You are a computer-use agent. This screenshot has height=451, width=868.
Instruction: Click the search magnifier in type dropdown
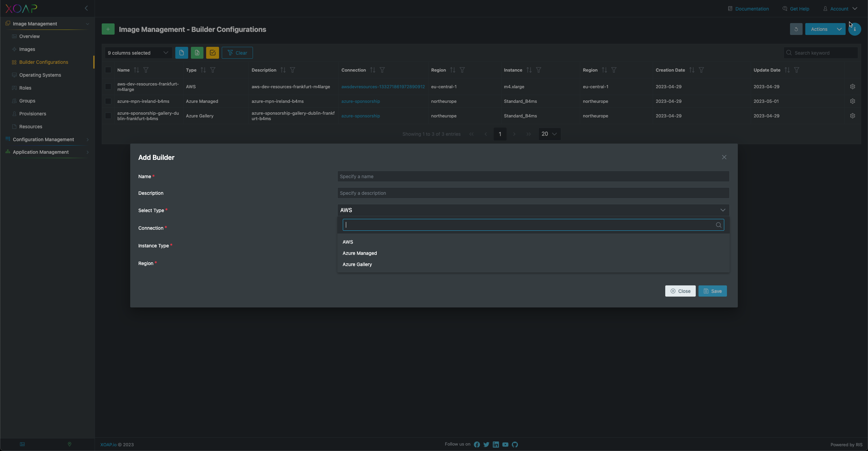(x=718, y=225)
